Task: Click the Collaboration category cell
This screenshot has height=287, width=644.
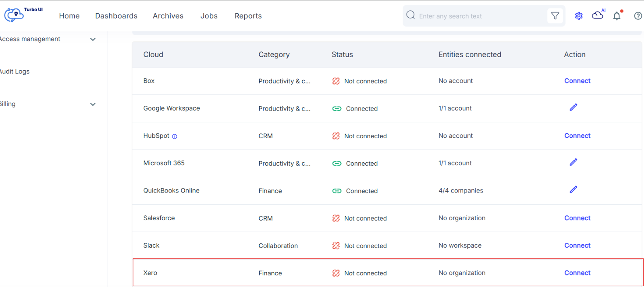Action: click(x=278, y=246)
